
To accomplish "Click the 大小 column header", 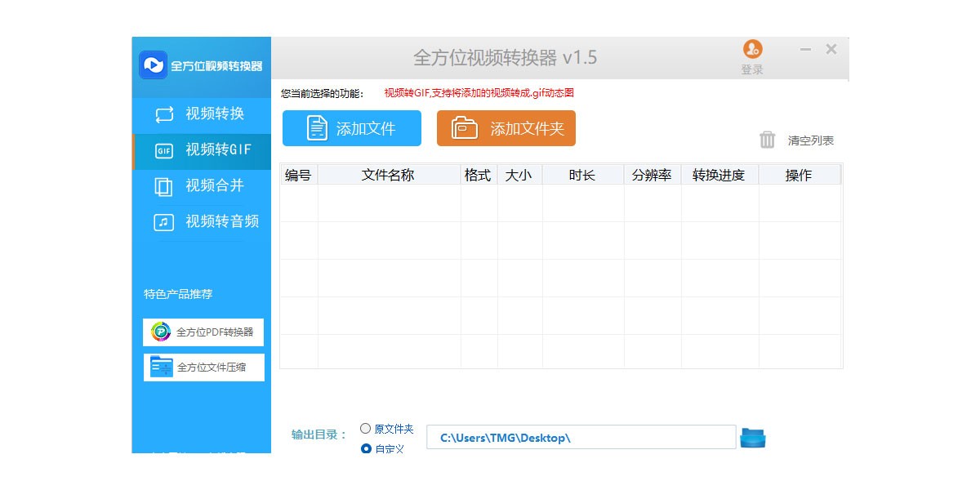I will pyautogui.click(x=519, y=175).
